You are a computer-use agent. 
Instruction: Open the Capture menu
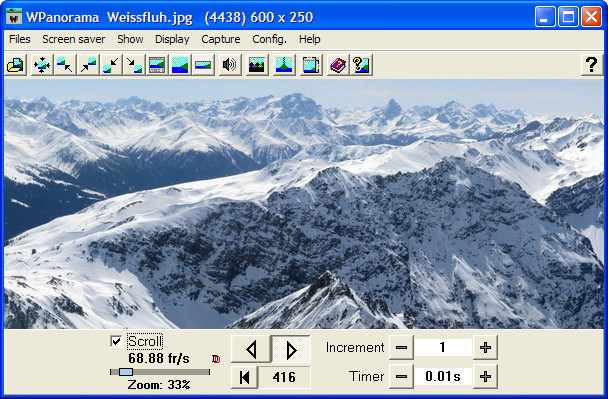coord(221,39)
